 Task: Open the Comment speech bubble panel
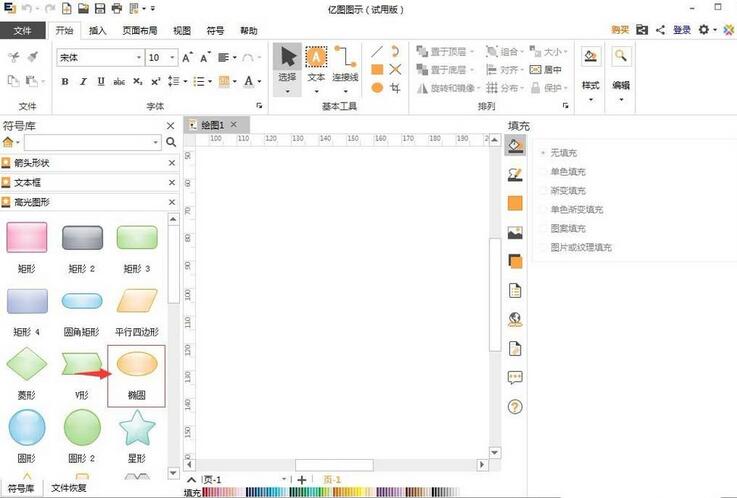515,377
